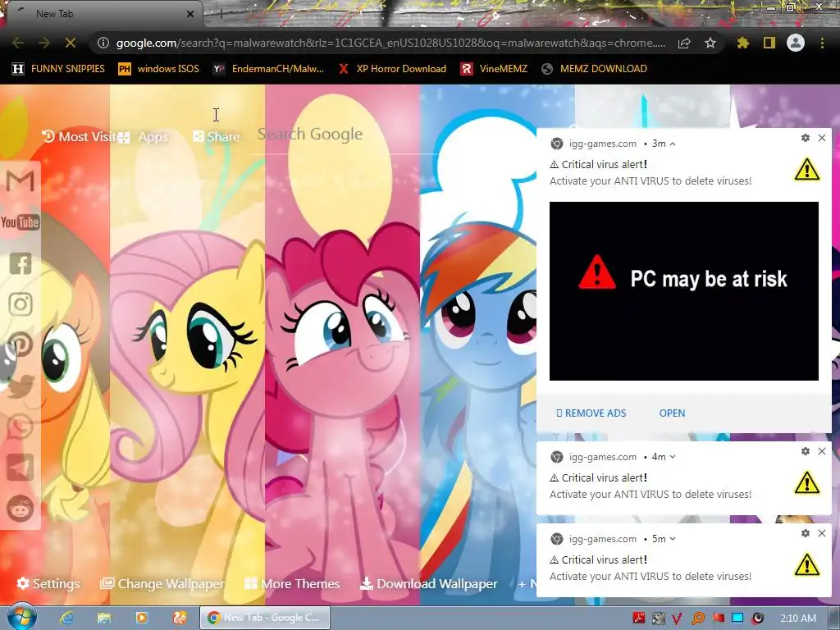Open the Extensions puzzle menu
Viewport: 840px width, 630px height.
tap(742, 43)
